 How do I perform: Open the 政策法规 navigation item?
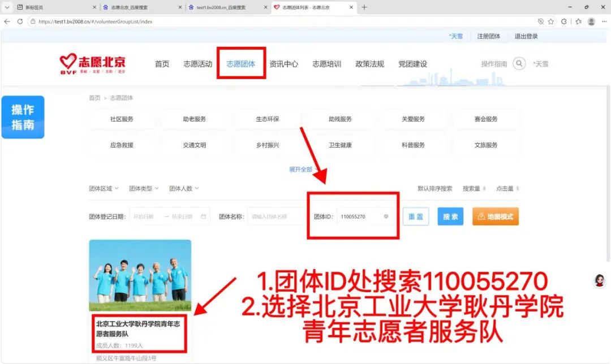click(370, 64)
